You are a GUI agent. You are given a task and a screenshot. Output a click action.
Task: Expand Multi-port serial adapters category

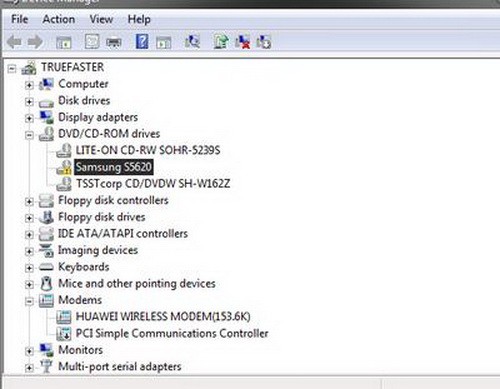point(29,368)
